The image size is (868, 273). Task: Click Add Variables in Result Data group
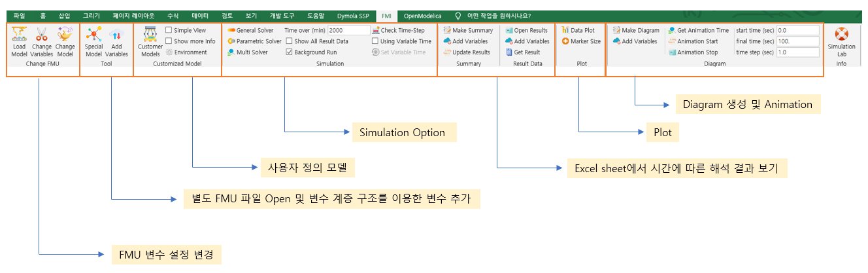pos(527,41)
